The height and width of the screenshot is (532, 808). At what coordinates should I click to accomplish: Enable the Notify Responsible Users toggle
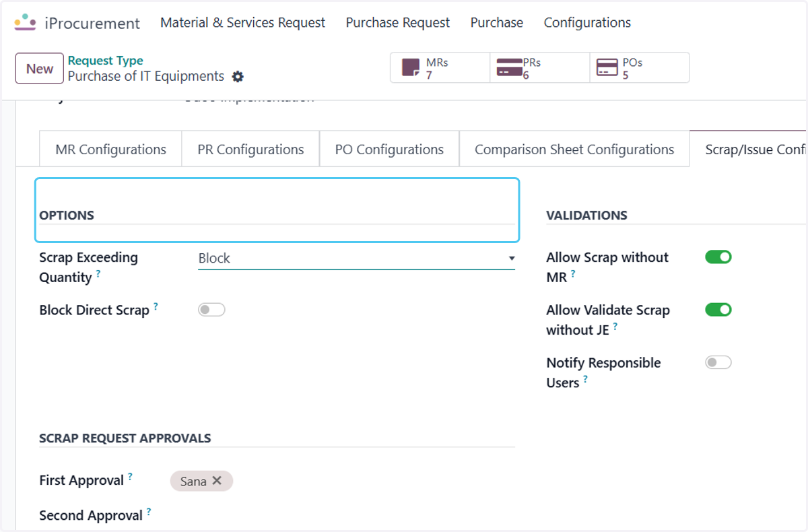[x=718, y=362]
